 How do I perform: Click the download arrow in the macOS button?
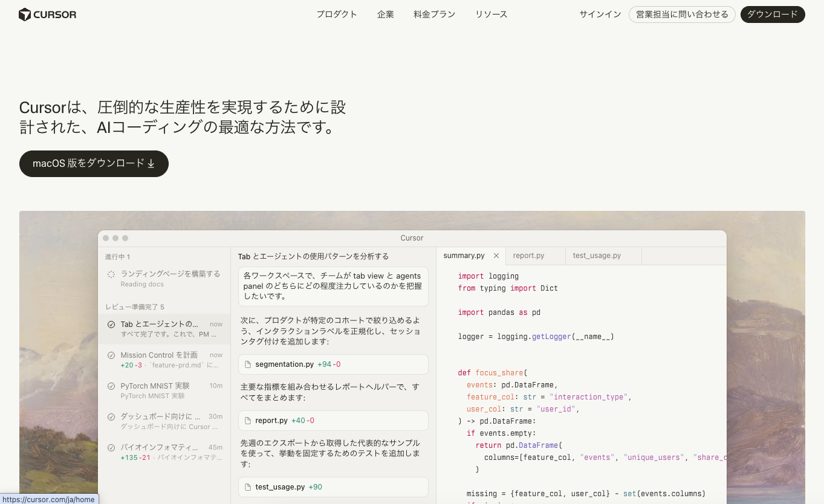(x=151, y=163)
